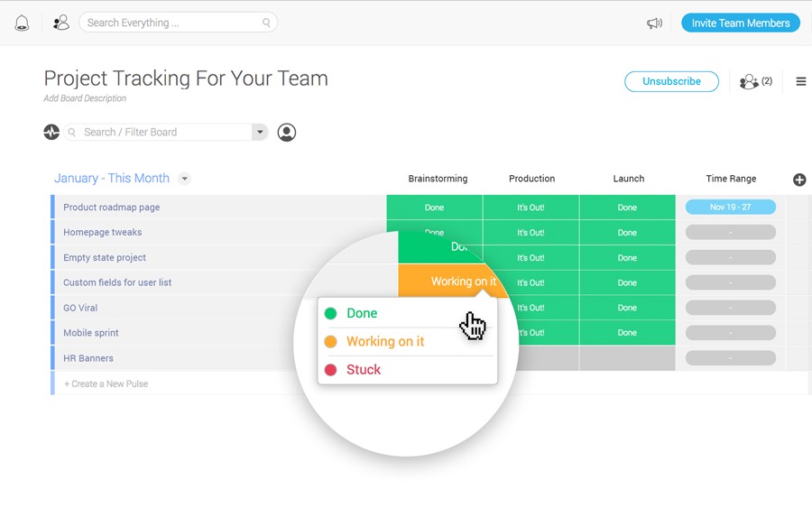Click the Project Tracking For Your Team title
The image size is (812, 508).
tap(186, 79)
